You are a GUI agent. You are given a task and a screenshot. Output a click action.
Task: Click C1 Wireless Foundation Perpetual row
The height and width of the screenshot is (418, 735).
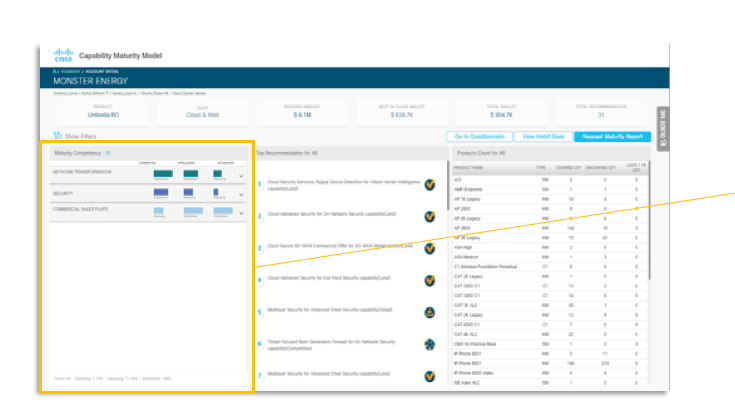point(550,267)
